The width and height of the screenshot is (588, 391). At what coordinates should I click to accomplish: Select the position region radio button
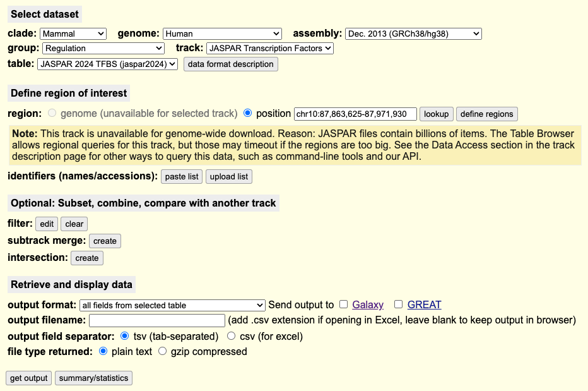click(x=248, y=114)
